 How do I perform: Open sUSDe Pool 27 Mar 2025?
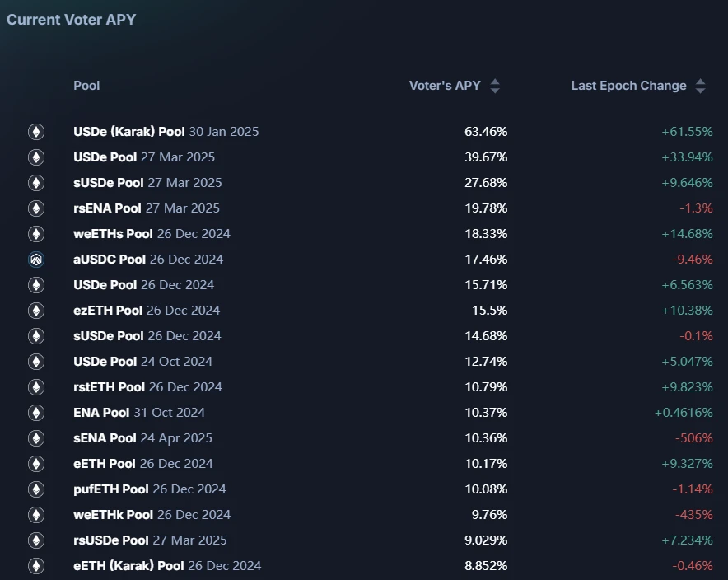(x=147, y=183)
